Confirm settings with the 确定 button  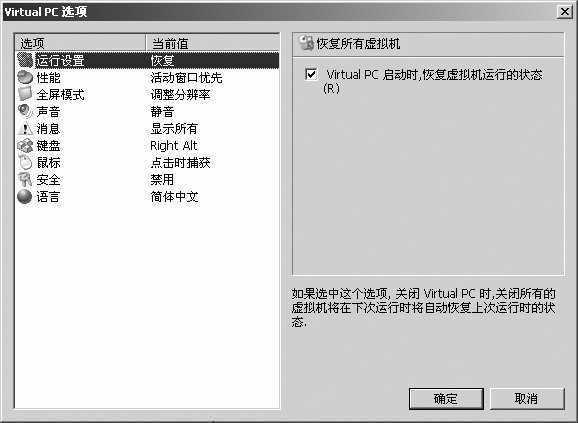coord(446,398)
